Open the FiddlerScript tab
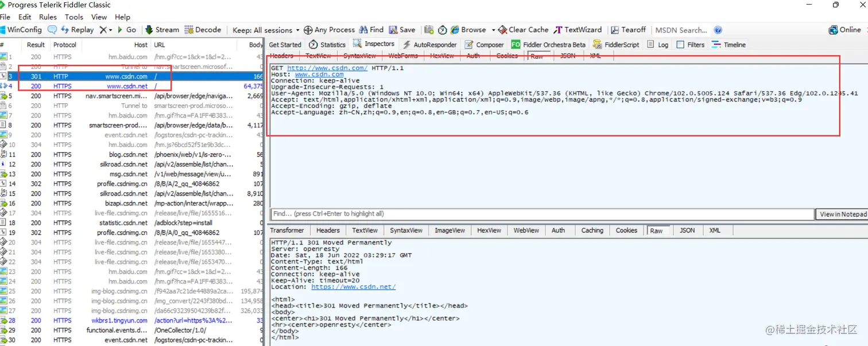The image size is (868, 346). (616, 44)
